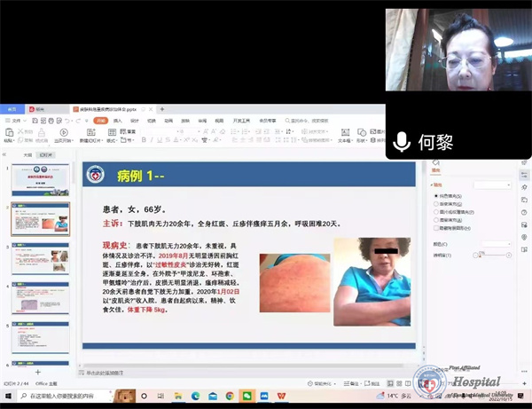Open the Animation (动画) ribbon tab
Viewport: 532px width, 409px height.
pos(168,121)
